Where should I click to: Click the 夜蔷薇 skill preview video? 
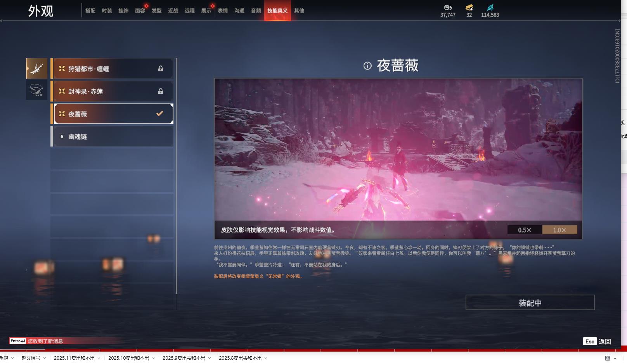point(398,149)
